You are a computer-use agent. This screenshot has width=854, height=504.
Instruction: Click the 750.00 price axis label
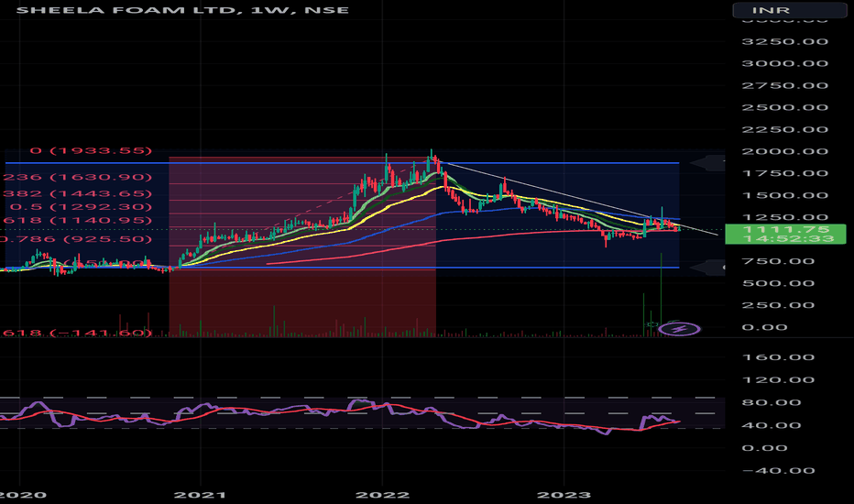778,261
